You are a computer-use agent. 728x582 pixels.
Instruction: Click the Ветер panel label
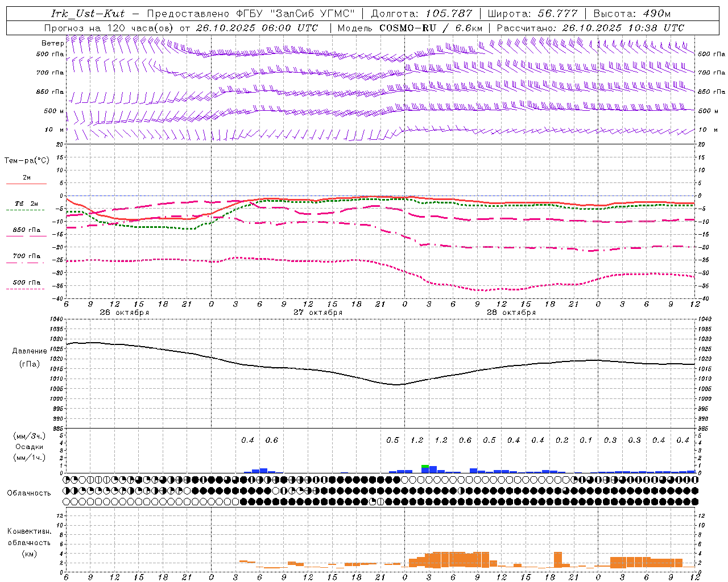52,43
